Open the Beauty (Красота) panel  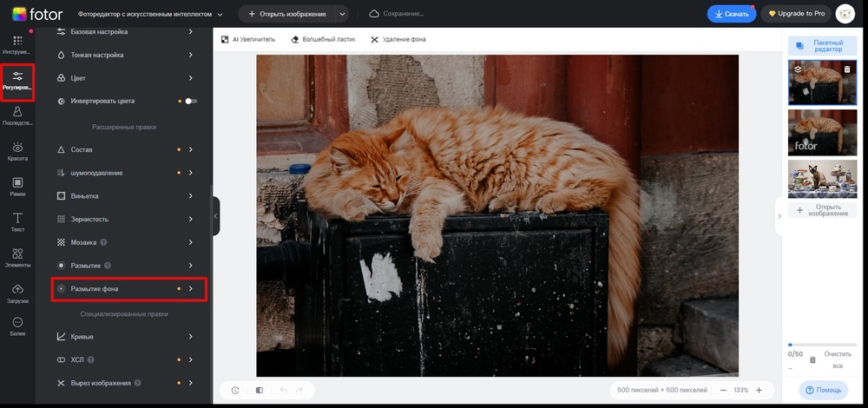pyautogui.click(x=17, y=151)
